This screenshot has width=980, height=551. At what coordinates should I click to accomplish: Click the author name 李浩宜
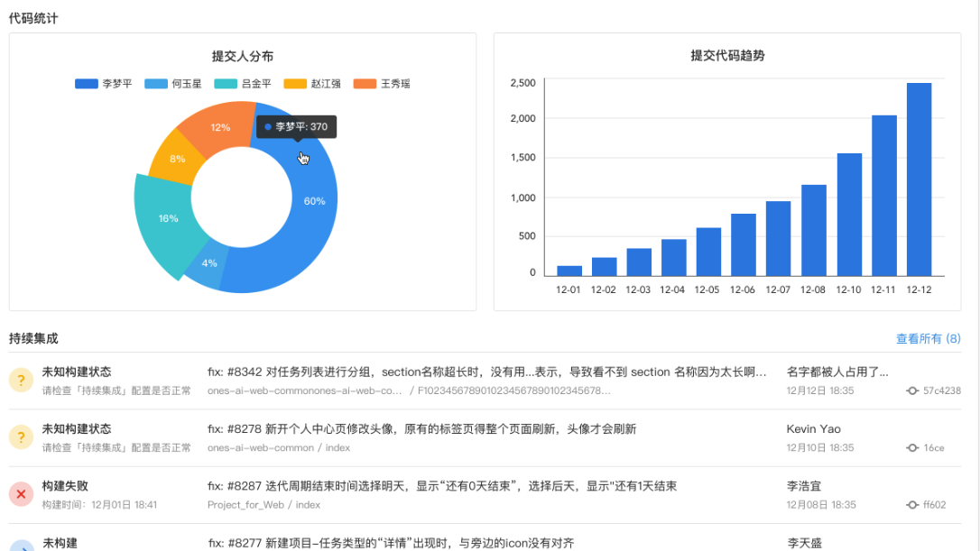click(804, 486)
